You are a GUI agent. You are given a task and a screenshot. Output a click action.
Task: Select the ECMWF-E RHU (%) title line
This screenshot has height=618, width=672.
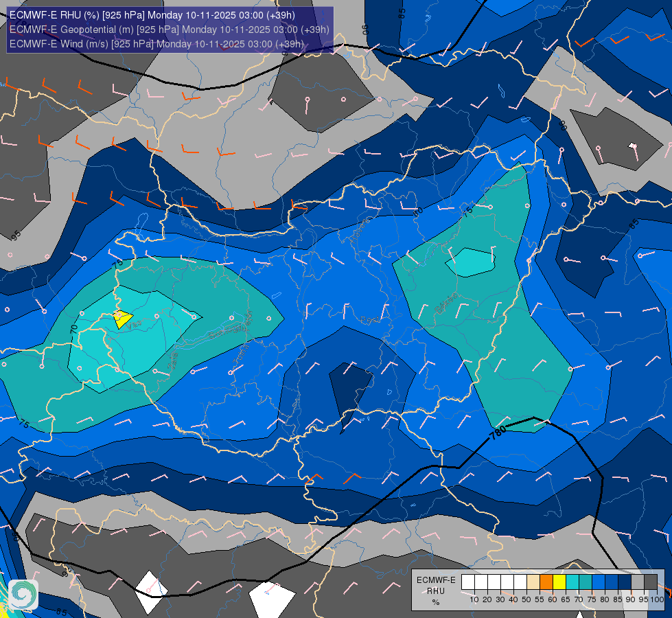[152, 15]
